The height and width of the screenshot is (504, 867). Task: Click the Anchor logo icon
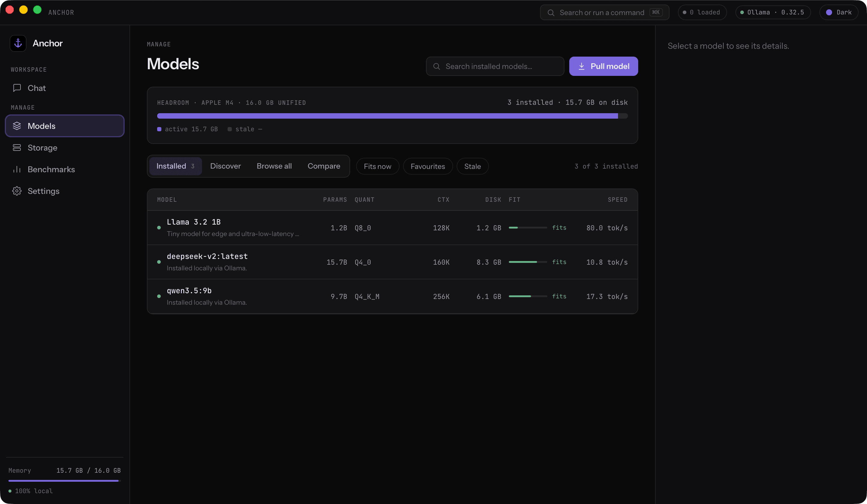(18, 43)
